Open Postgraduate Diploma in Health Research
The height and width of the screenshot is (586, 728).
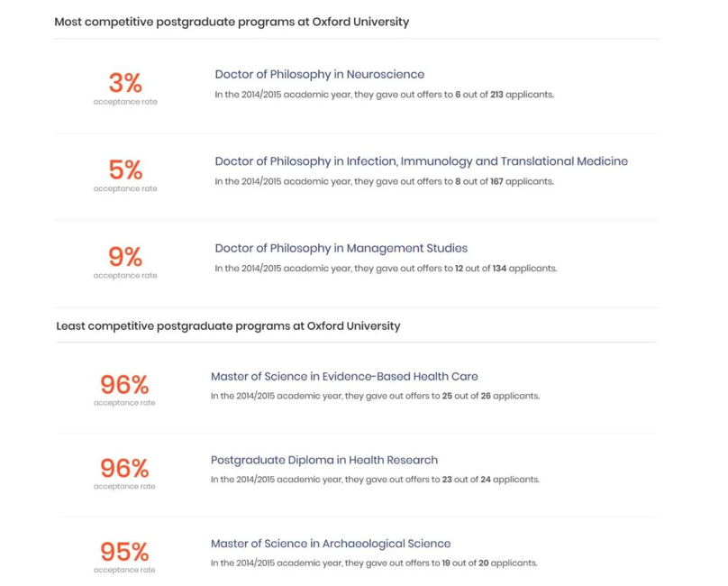click(x=324, y=460)
